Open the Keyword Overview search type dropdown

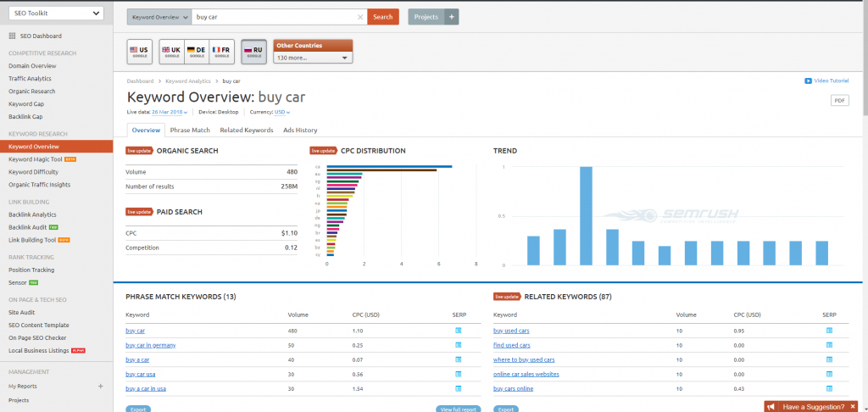[159, 17]
